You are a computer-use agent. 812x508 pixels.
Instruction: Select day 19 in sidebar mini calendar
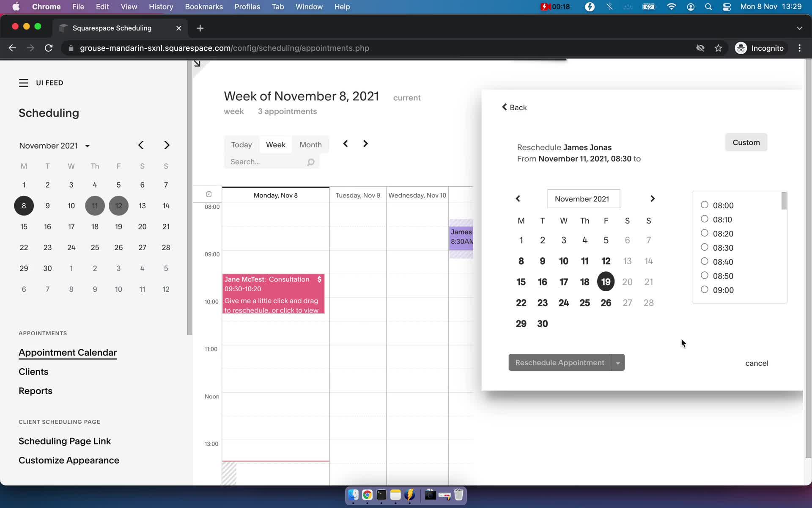pos(118,226)
